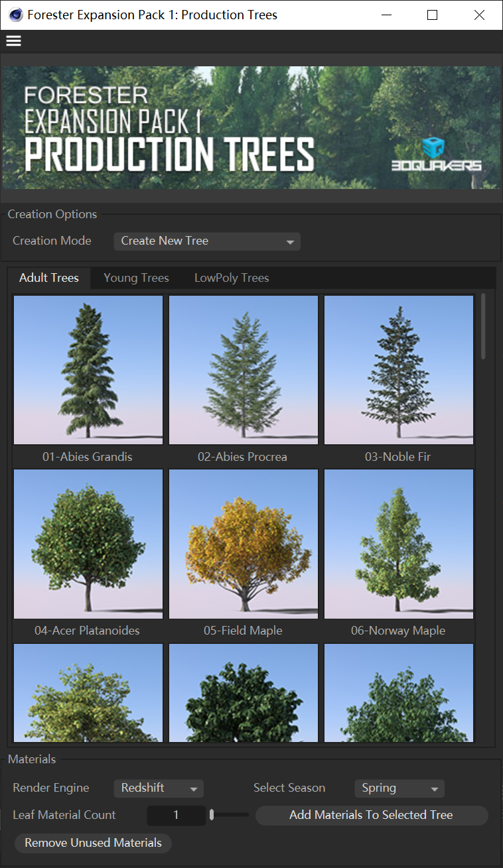The image size is (503, 868).
Task: Click the Cinema 4D title bar icon
Action: pyautogui.click(x=17, y=15)
